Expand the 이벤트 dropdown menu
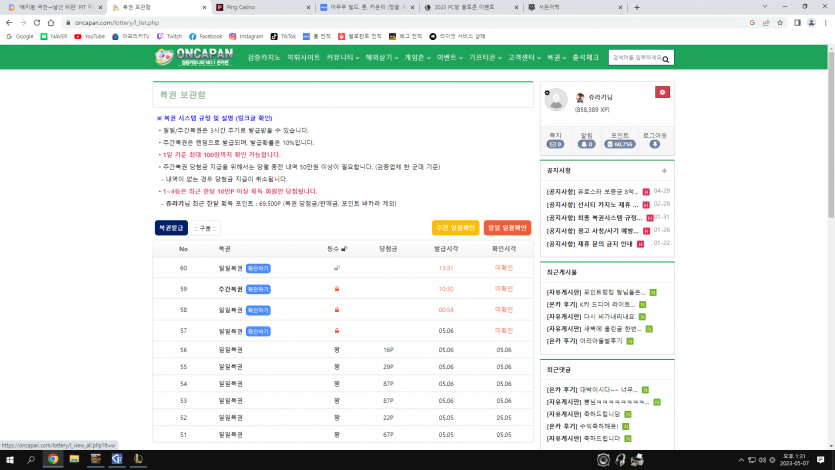Screen dimensions: 835x470 (449, 57)
